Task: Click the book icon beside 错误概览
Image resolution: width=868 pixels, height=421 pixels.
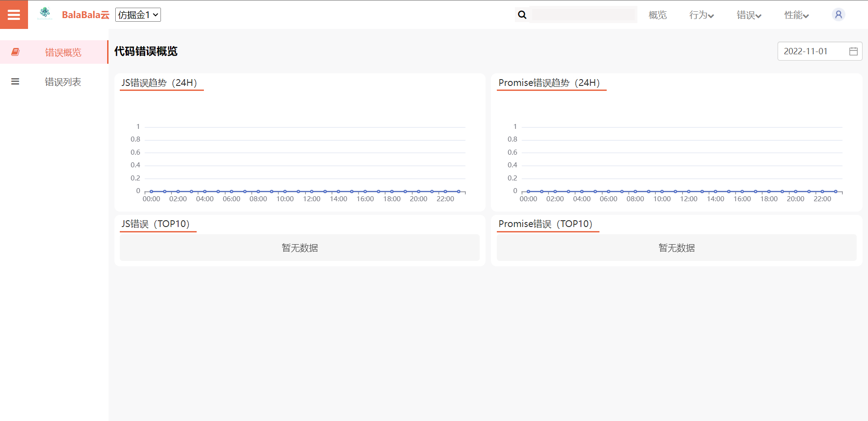Action: (x=15, y=52)
